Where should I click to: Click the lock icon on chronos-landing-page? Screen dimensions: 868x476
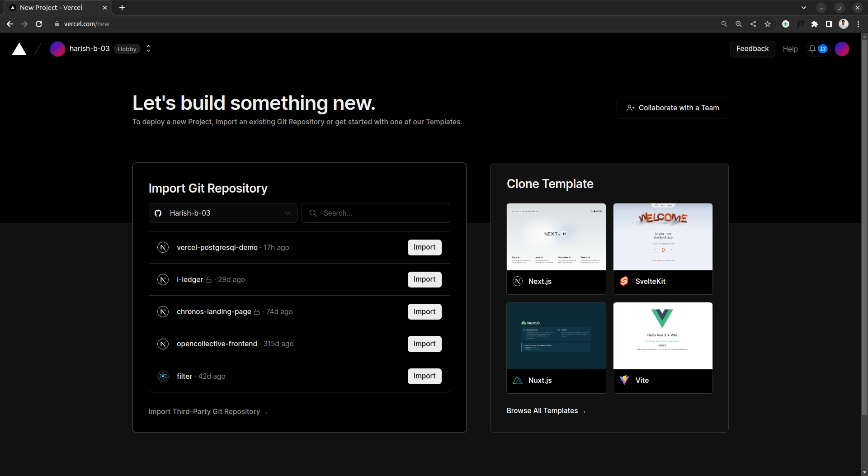tap(257, 312)
